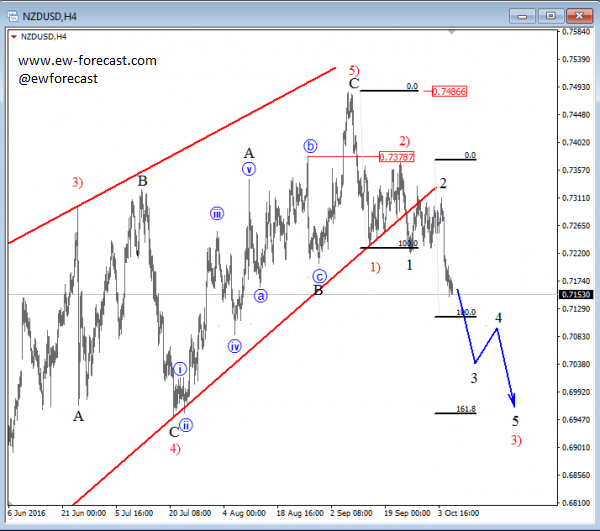
Task: Select the black C label at chart peak
Action: (354, 83)
